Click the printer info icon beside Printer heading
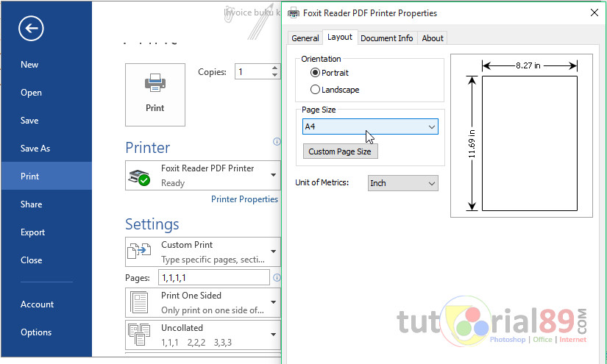The image size is (607, 364). click(277, 142)
